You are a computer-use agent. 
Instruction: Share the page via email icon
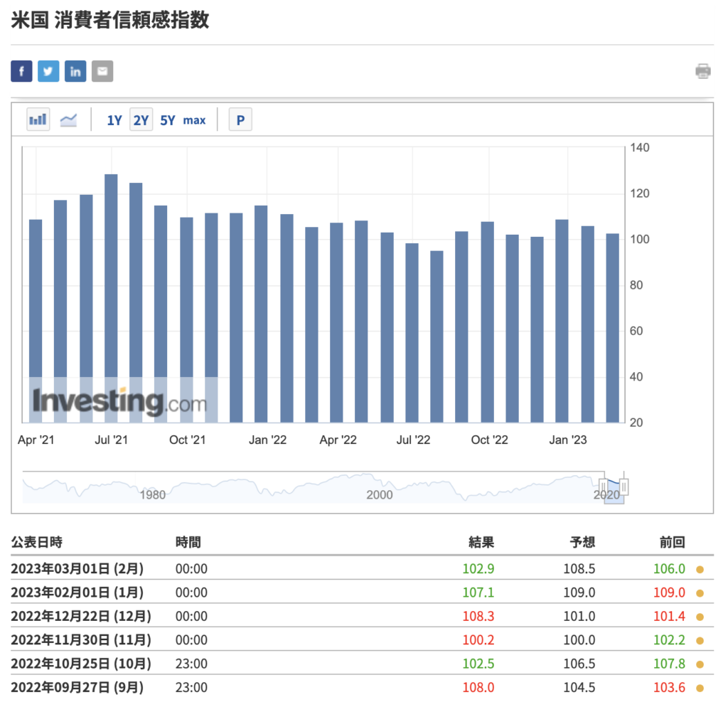102,71
